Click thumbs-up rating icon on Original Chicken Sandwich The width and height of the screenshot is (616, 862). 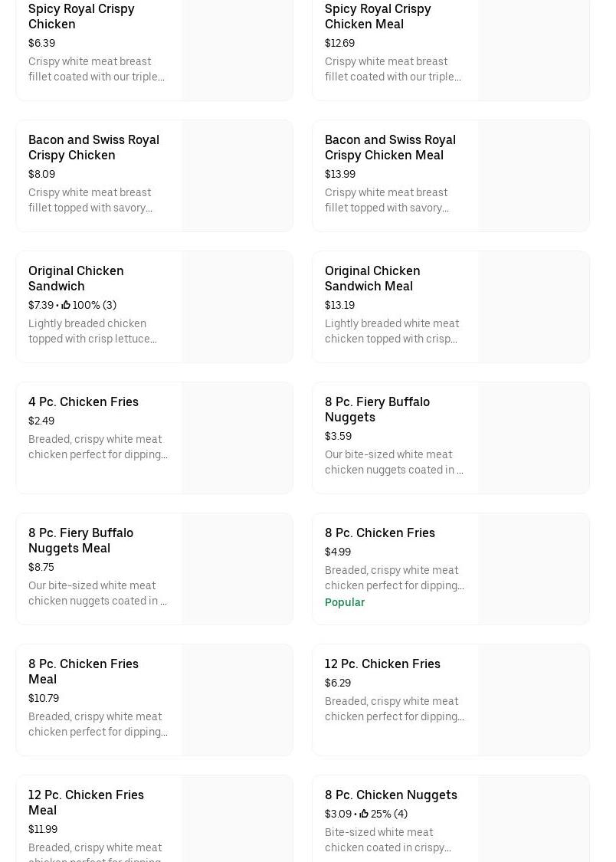point(66,305)
